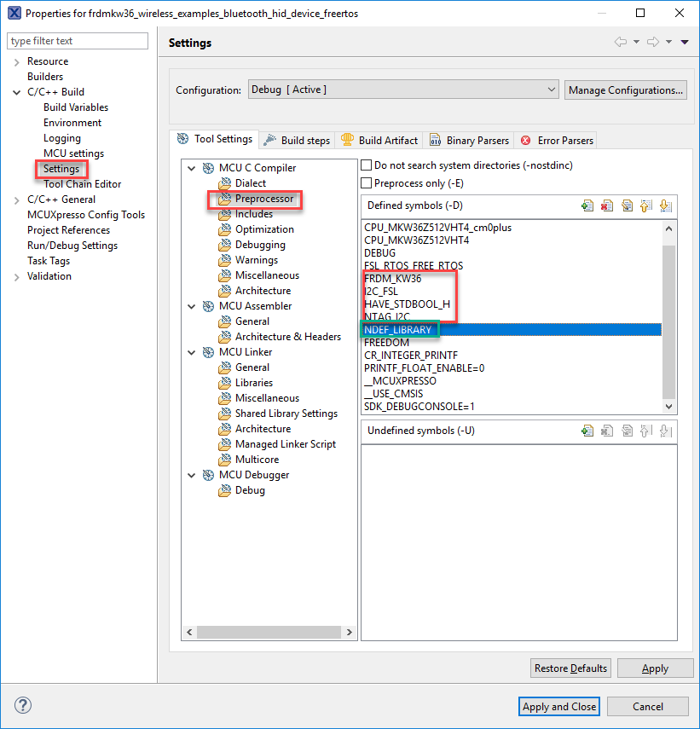
Task: Select Includes under MCU C Compiler
Action: [254, 214]
